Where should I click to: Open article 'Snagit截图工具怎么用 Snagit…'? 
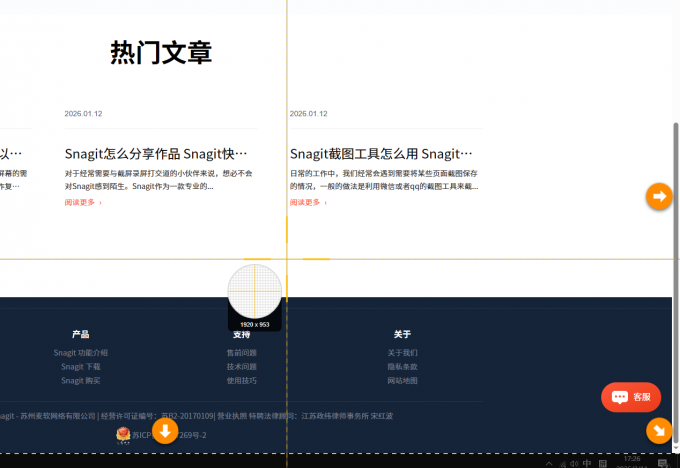point(381,154)
